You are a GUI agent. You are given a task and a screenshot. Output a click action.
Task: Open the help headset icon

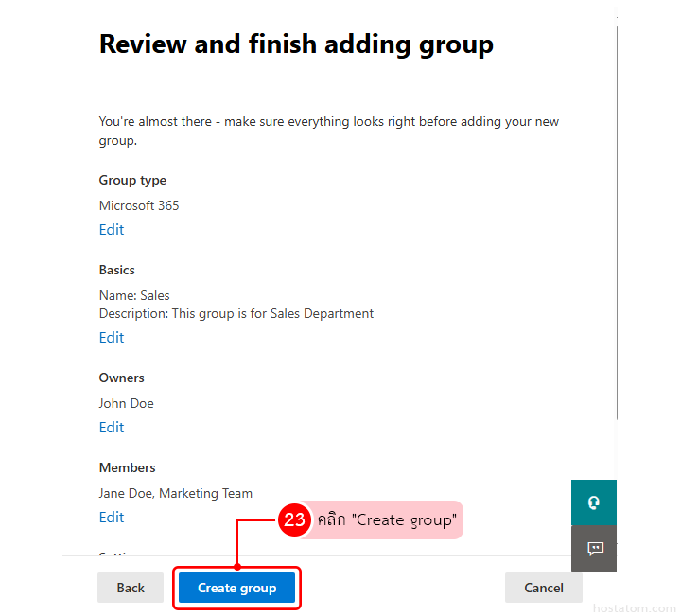594,502
